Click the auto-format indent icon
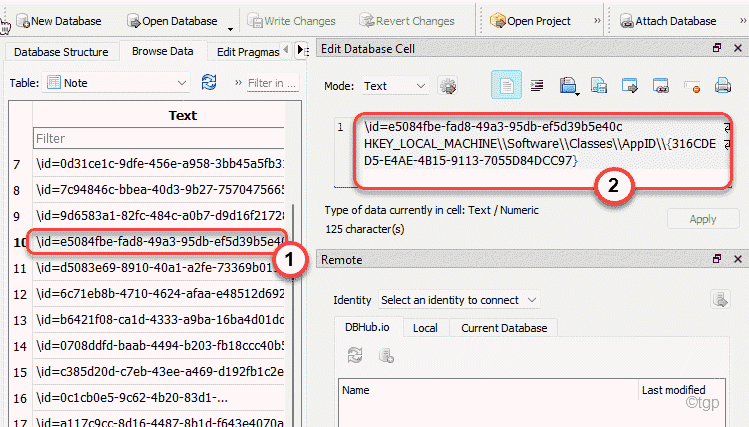Image resolution: width=749 pixels, height=427 pixels. (537, 85)
